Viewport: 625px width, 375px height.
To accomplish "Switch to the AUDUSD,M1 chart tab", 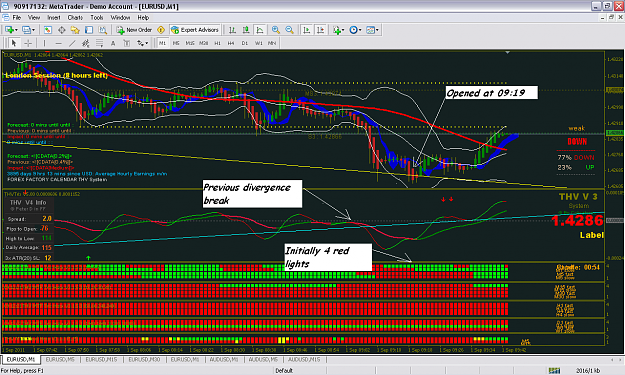I will point(224,359).
